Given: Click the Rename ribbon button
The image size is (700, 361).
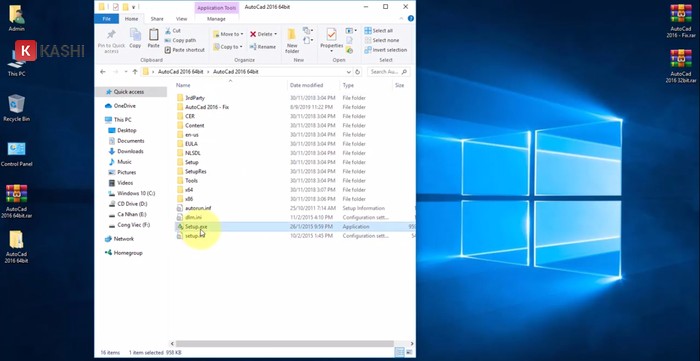Looking at the screenshot, I should [262, 46].
